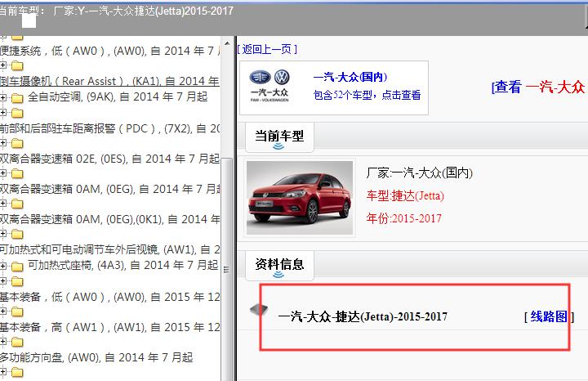Viewport: 588px width, 381px height.
Task: Click the folder icon for 前部和后部驻车距离报警
Action: [17, 113]
